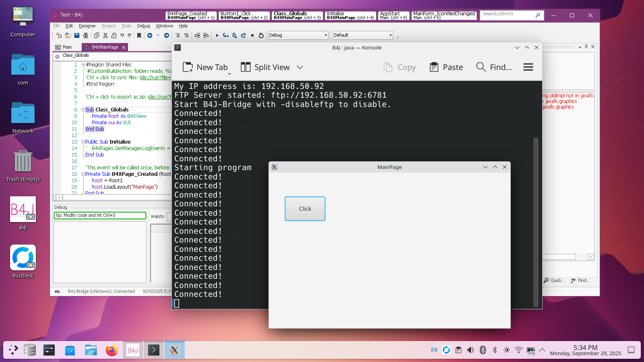Click the Paste clipboard icon in B4J toolbar

pyautogui.click(x=114, y=35)
